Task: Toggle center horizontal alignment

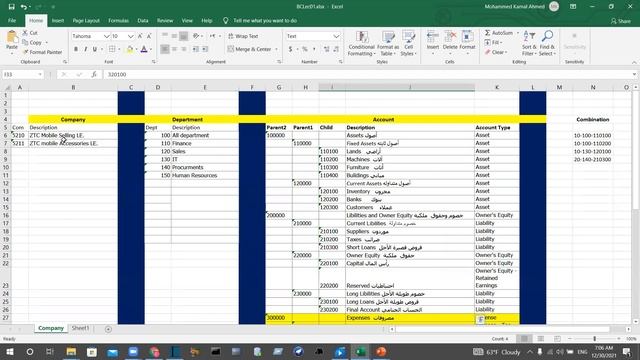Action: tap(174, 49)
